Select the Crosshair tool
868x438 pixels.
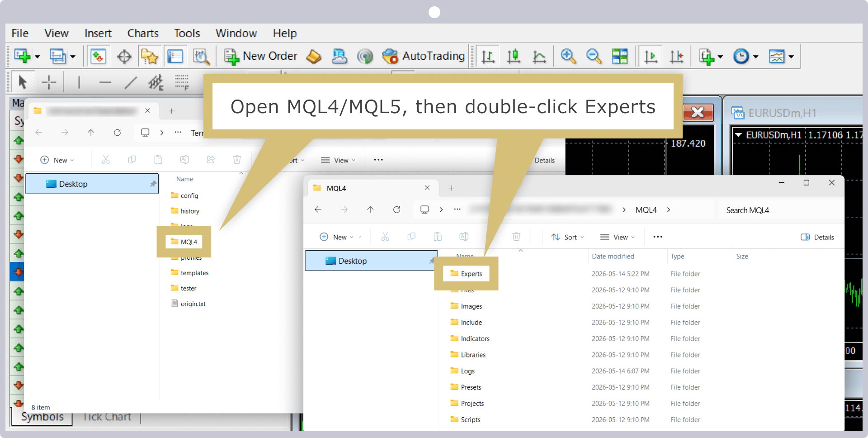(49, 82)
